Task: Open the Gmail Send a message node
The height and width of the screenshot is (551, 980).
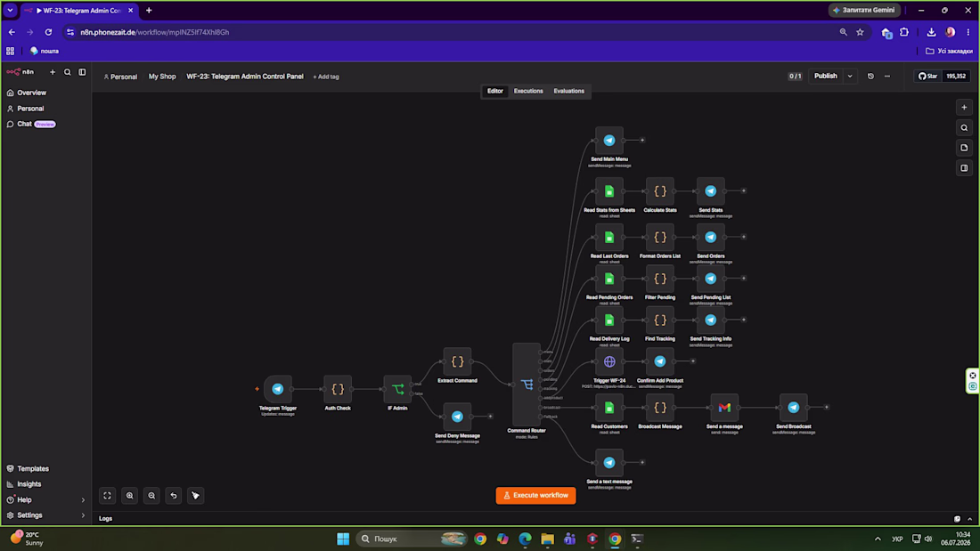Action: click(724, 408)
